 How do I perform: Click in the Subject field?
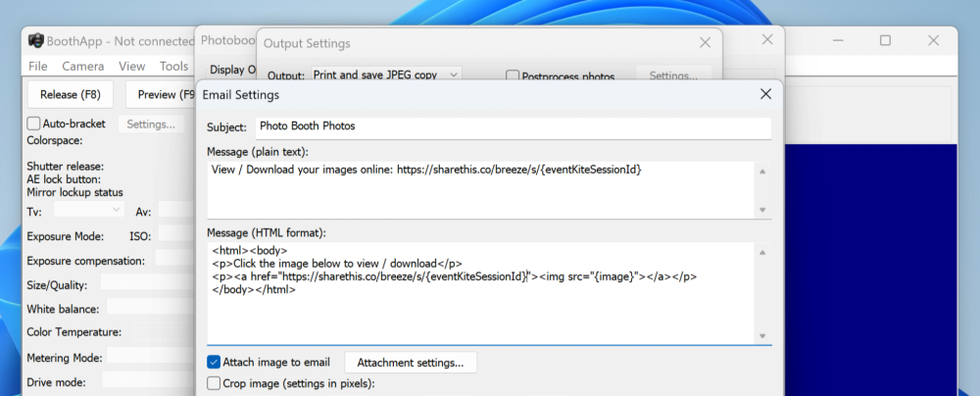(x=514, y=126)
